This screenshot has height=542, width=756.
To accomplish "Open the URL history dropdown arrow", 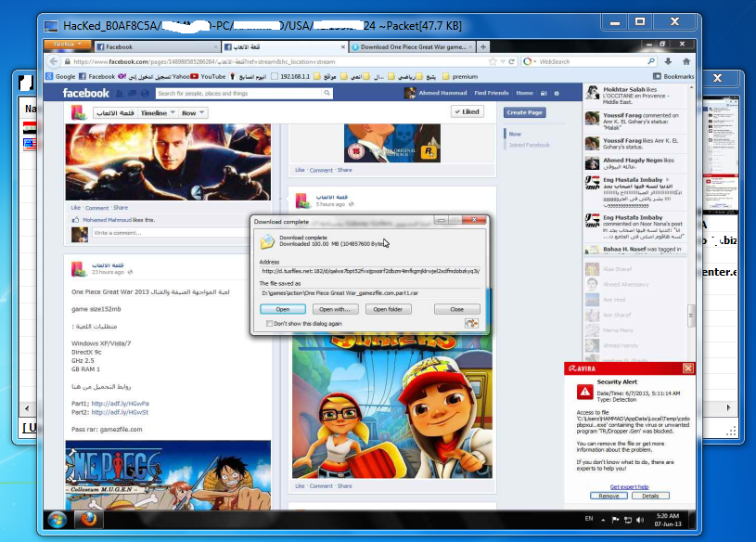I will tap(503, 62).
